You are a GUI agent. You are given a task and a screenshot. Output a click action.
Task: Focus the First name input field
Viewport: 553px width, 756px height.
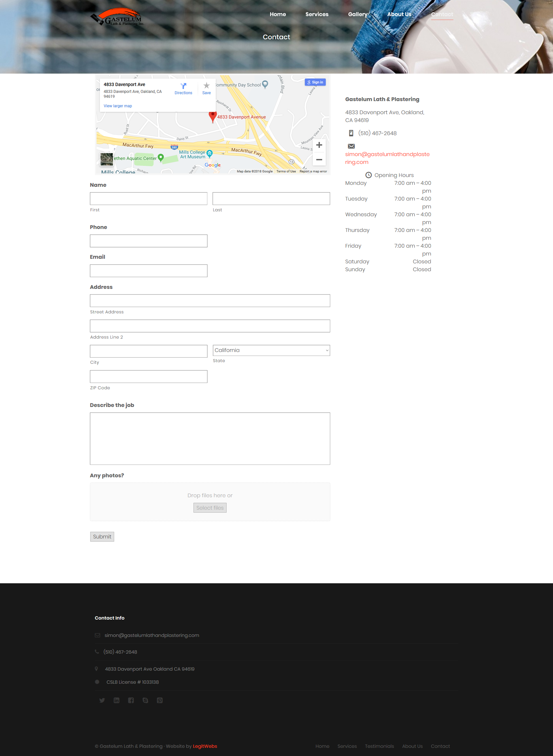(149, 199)
